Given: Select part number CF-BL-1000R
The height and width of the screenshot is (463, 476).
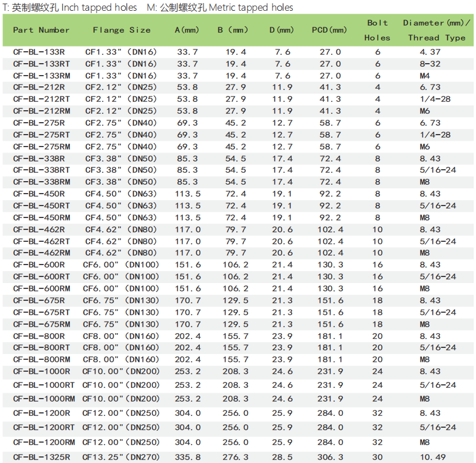Looking at the screenshot, I should click(41, 371).
